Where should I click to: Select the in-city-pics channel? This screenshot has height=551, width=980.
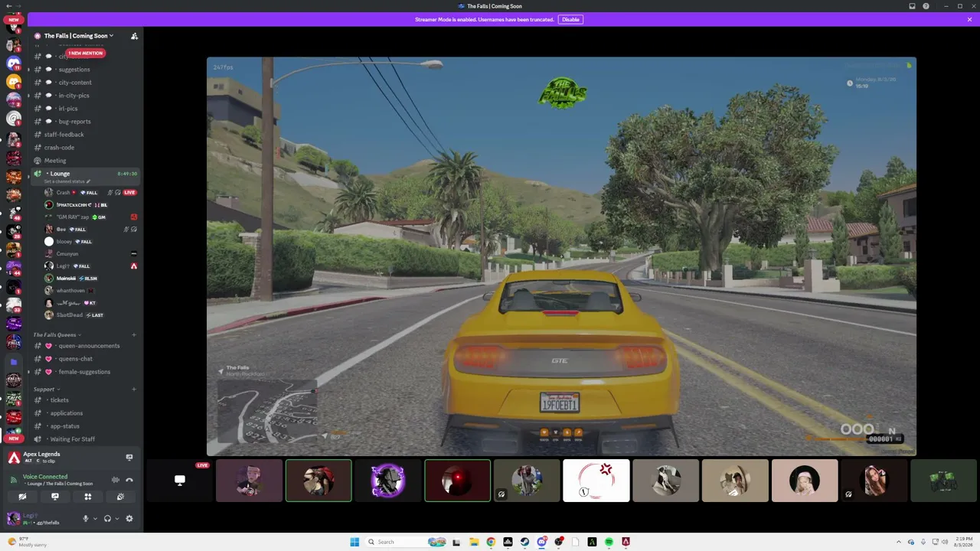[x=73, y=96]
